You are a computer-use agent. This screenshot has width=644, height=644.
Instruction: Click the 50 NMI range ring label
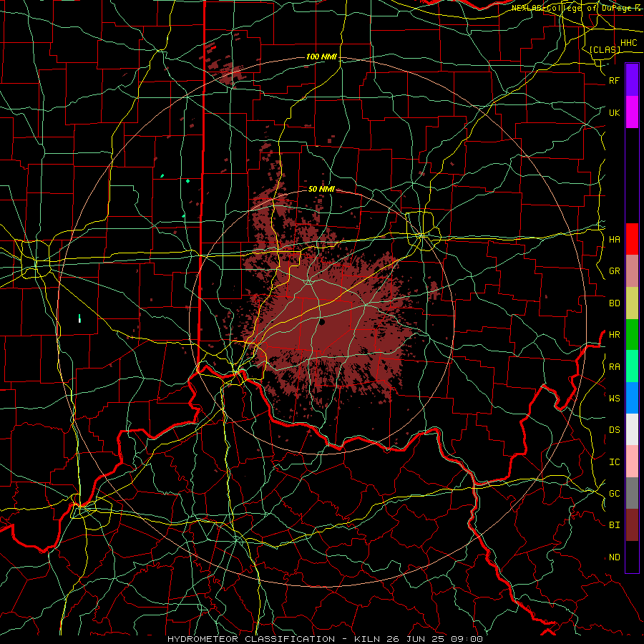click(x=321, y=189)
